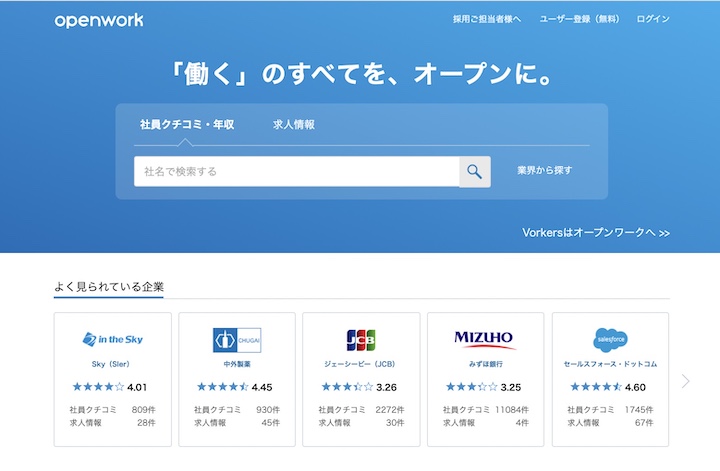
Task: Click the Salesforce cloud logo
Action: coord(609,339)
